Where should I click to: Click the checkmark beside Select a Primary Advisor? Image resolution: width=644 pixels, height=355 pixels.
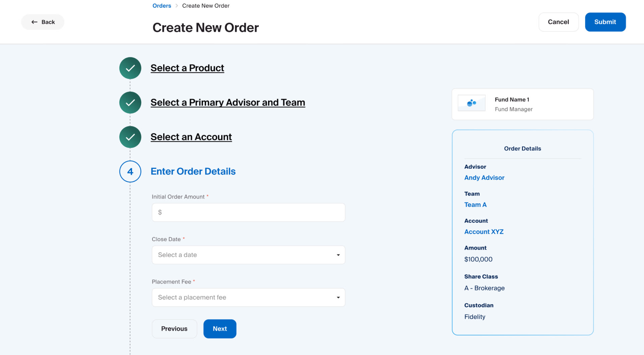130,102
